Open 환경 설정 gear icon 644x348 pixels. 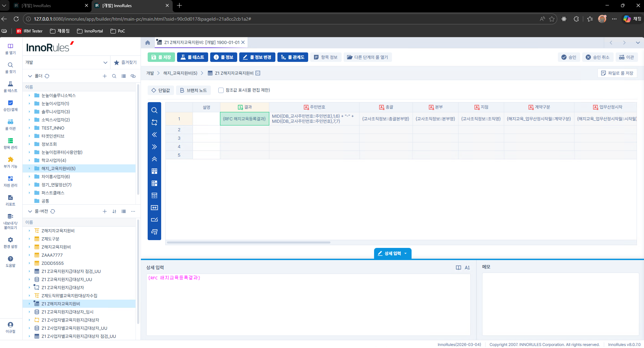[10, 242]
